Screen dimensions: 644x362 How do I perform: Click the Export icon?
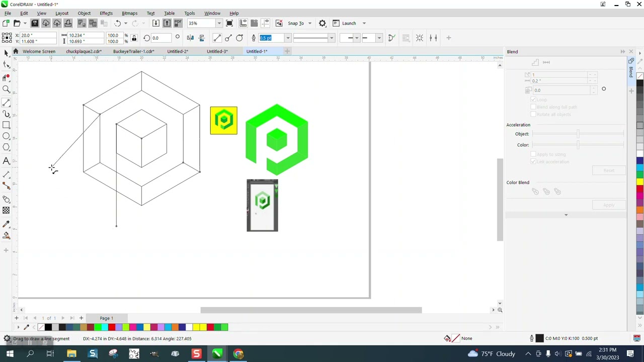[x=167, y=23]
